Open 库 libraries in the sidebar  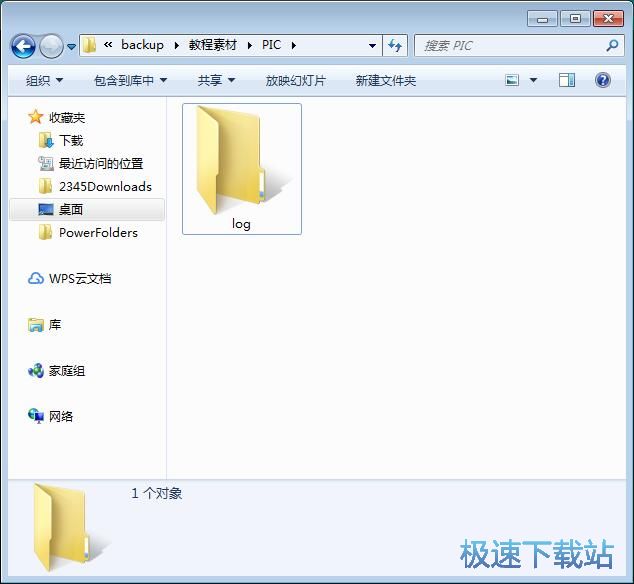55,325
